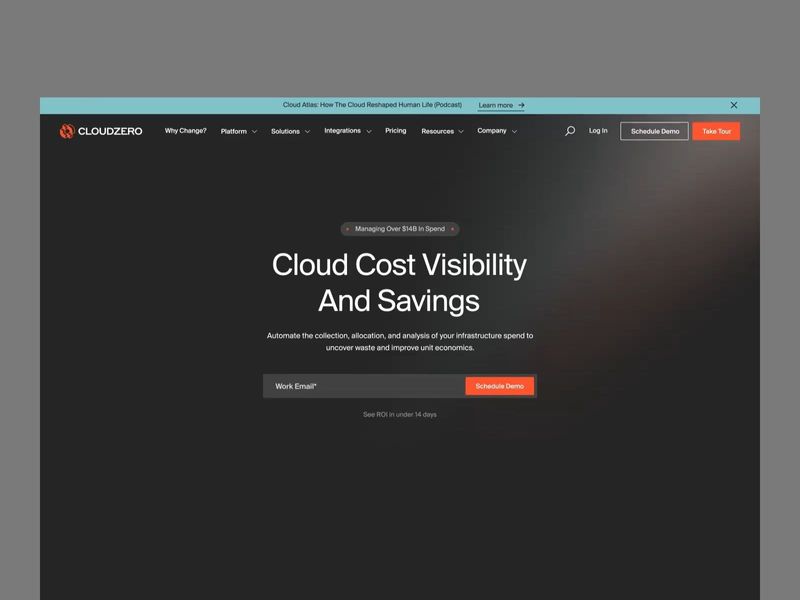The width and height of the screenshot is (800, 600).
Task: Click the Take Tour button
Action: pos(716,131)
